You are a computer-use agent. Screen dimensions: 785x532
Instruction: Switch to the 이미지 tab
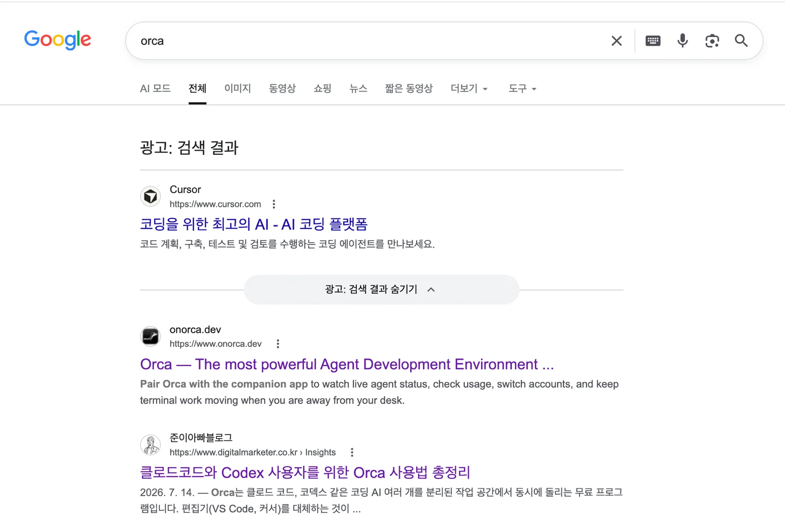coord(237,89)
